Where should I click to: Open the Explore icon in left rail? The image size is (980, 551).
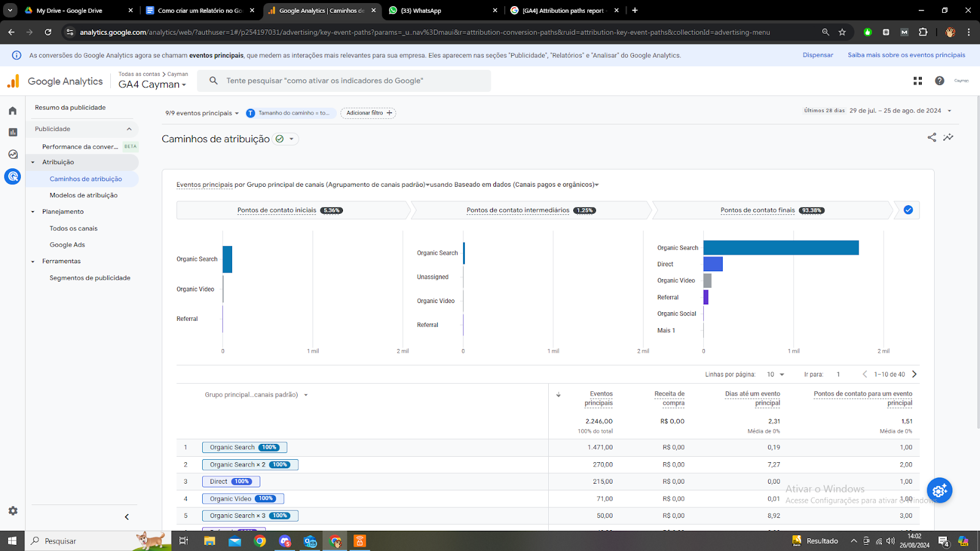coord(12,154)
